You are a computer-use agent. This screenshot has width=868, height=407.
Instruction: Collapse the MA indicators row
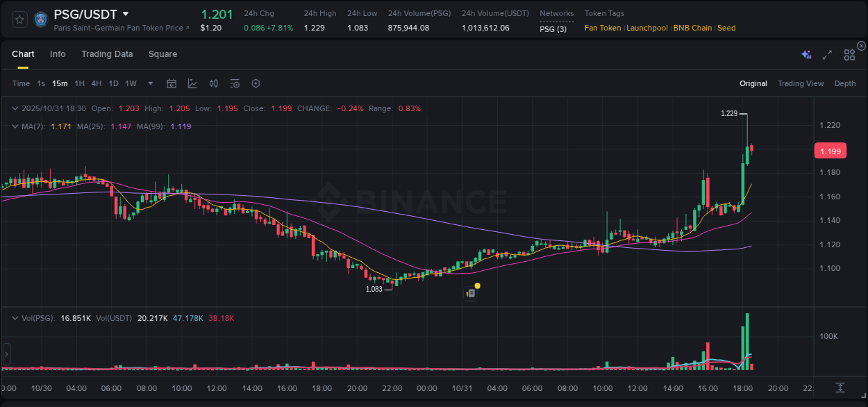click(x=15, y=126)
